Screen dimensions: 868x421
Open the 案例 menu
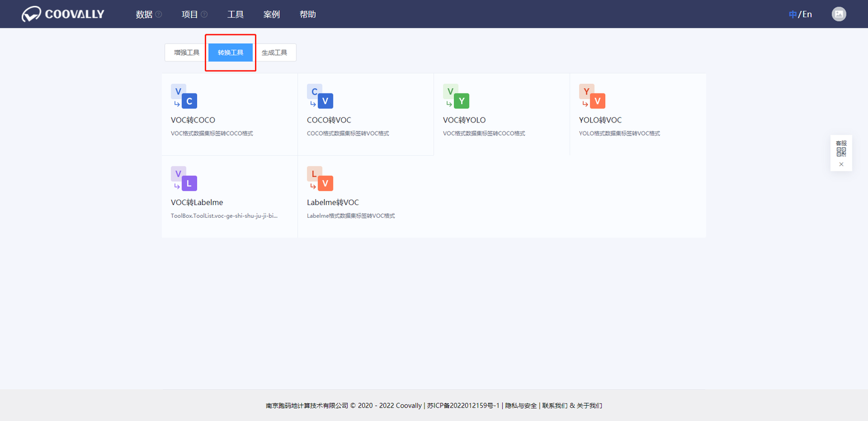(x=271, y=14)
